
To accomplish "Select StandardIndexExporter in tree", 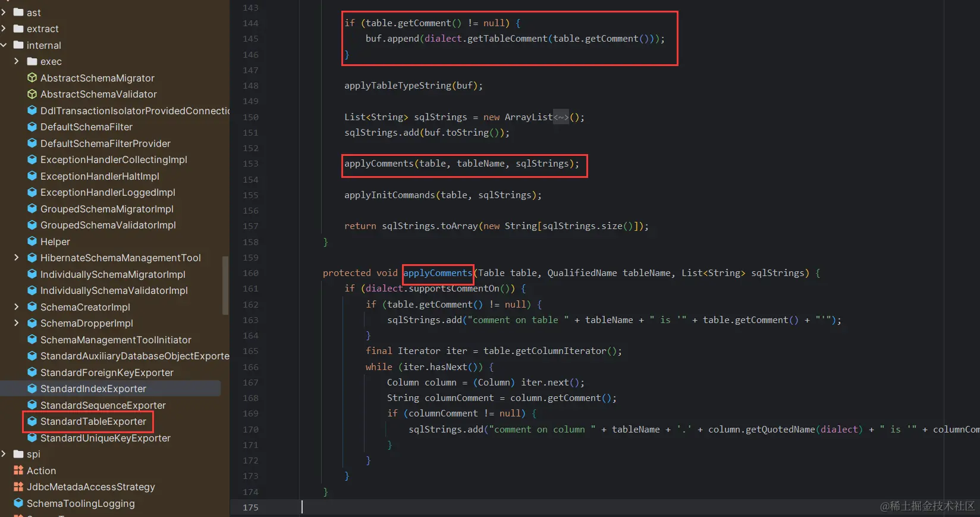I will pyautogui.click(x=93, y=388).
